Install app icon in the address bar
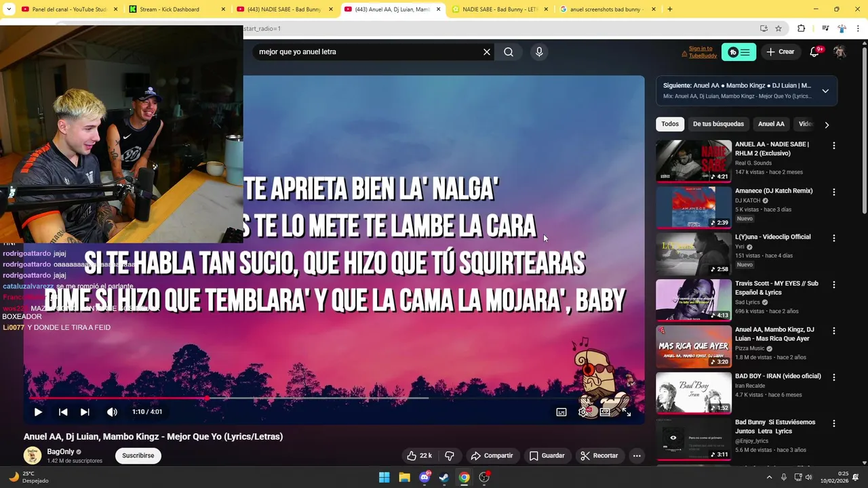The image size is (868, 488). click(x=764, y=28)
